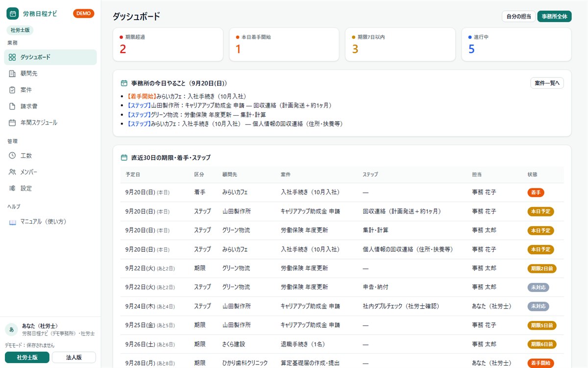Open the 工数 management page

50,156
